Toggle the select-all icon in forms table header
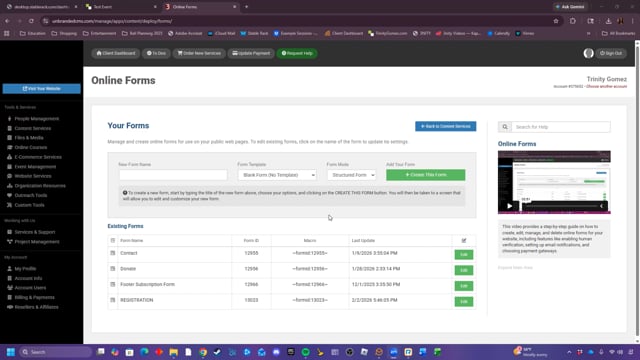Image resolution: width=640 pixels, height=360 pixels. (x=113, y=240)
